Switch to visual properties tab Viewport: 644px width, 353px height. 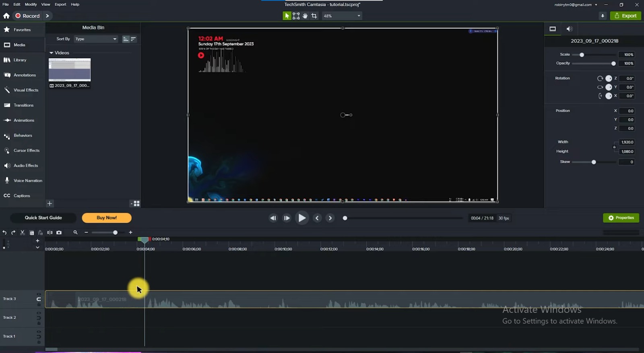click(553, 29)
